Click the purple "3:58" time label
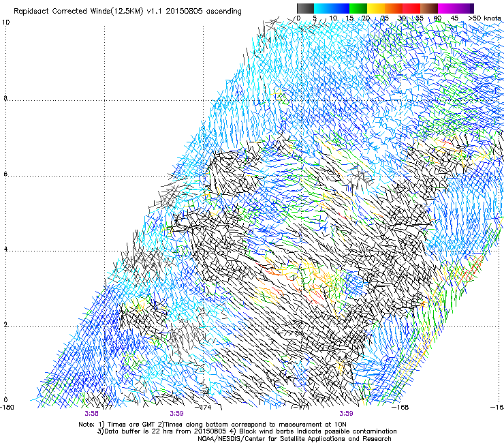The image size is (504, 443). [92, 414]
